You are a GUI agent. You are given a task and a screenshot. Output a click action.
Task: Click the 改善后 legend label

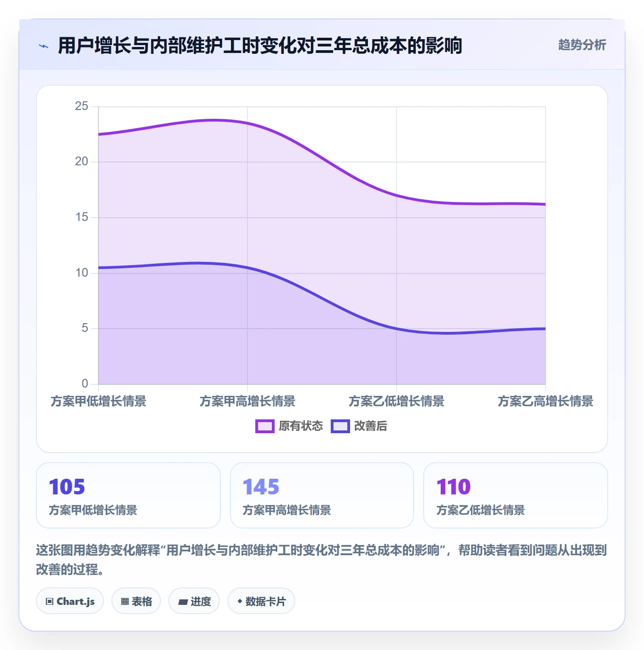coord(371,426)
